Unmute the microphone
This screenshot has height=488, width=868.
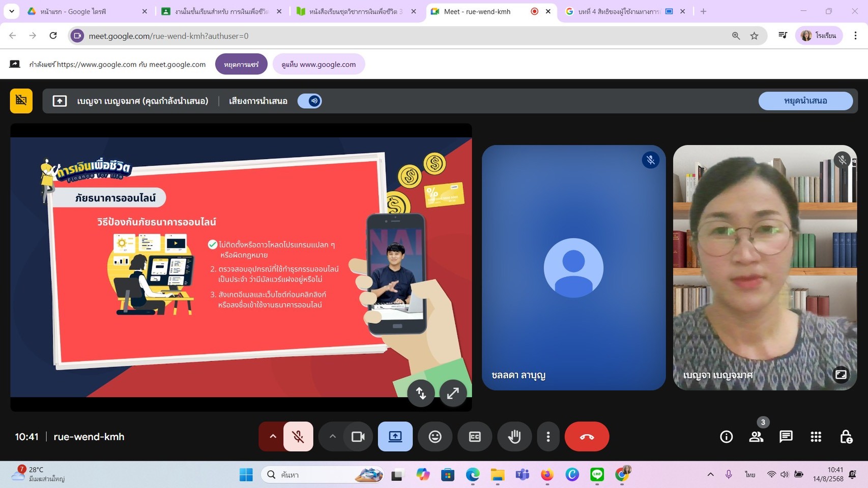coord(298,437)
